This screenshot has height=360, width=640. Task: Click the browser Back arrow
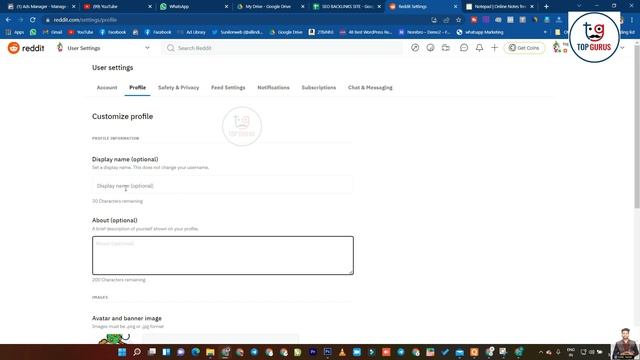(9, 20)
